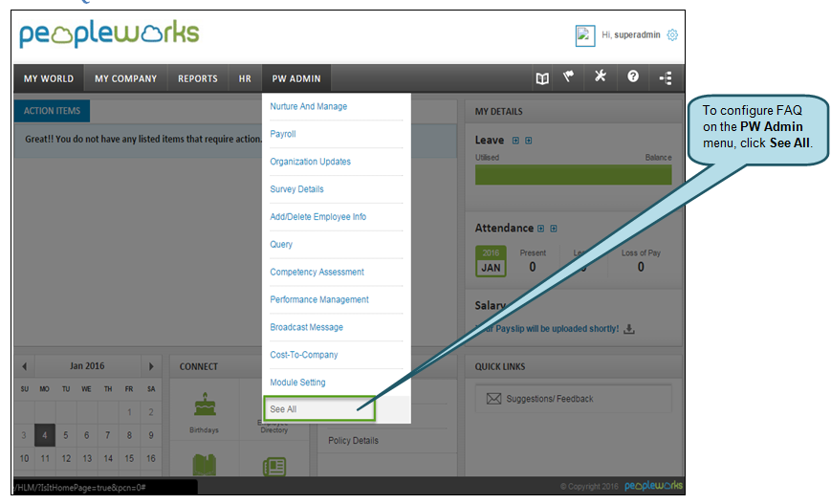The image size is (831, 504).
Task: Open the REPORTS menu
Action: pyautogui.click(x=198, y=78)
